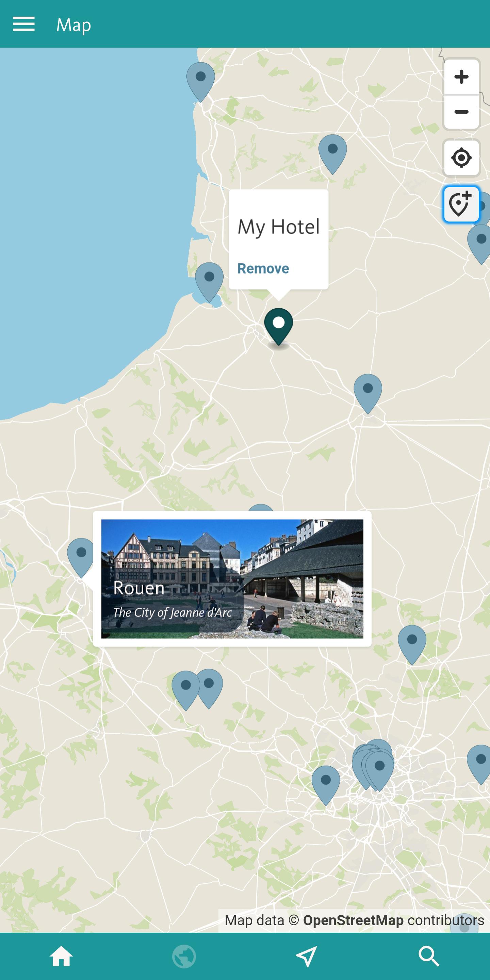Select the pin above the My Hotel popup
This screenshot has height=980, width=490.
(x=332, y=154)
